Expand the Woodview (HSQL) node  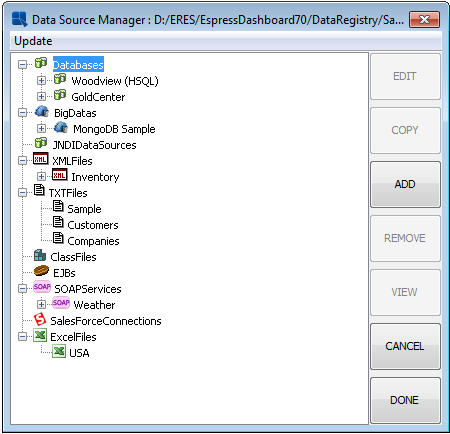41,80
